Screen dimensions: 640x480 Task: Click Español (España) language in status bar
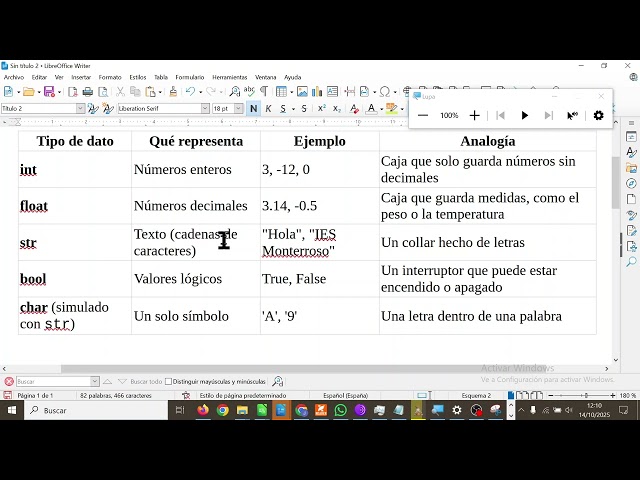[345, 396]
